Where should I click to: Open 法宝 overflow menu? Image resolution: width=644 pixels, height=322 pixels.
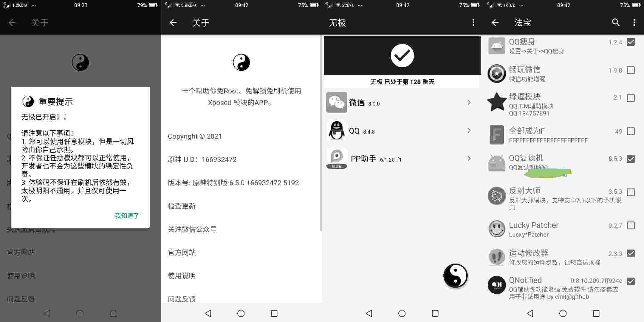pos(634,23)
